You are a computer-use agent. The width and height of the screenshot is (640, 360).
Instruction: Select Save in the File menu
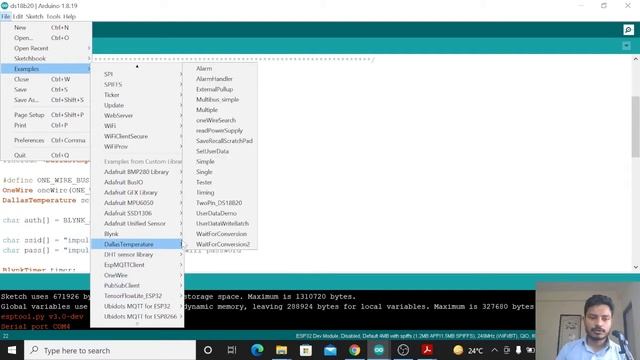(x=46, y=89)
